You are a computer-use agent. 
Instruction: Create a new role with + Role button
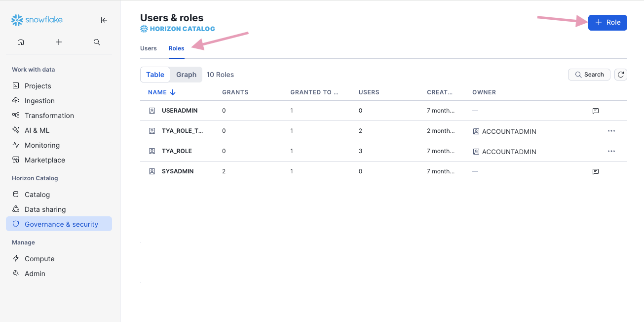(x=607, y=23)
